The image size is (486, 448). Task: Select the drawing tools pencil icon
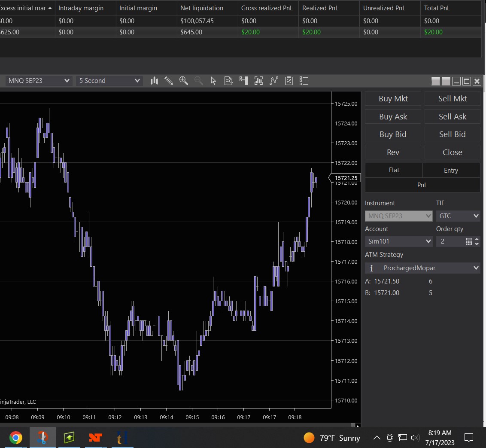[x=169, y=81]
